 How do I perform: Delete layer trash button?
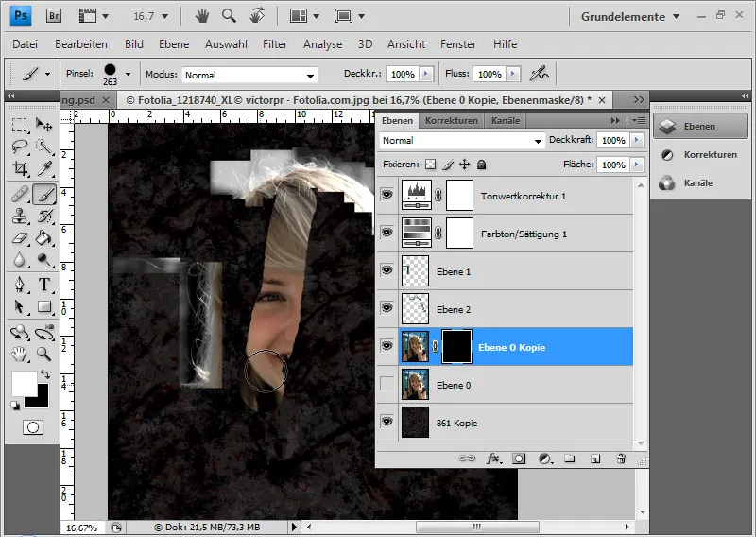click(x=621, y=459)
